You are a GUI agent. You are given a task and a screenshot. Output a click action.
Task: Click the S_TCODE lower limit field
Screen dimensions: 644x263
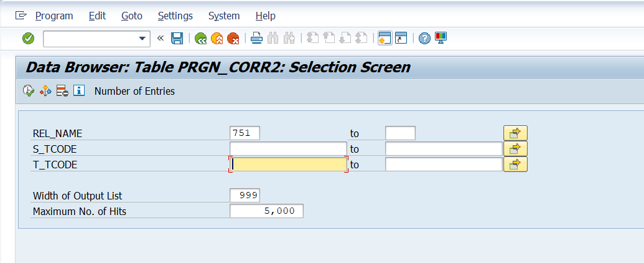288,148
